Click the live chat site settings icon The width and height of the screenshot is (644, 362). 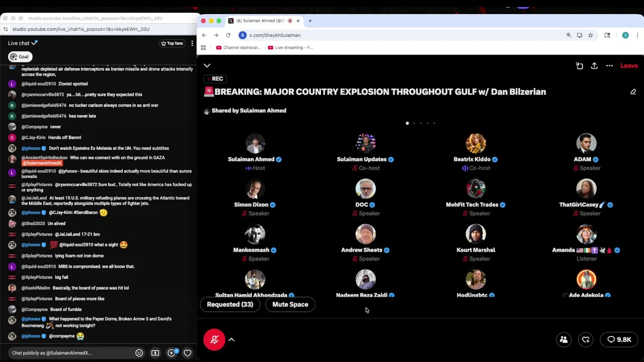click(x=6, y=29)
